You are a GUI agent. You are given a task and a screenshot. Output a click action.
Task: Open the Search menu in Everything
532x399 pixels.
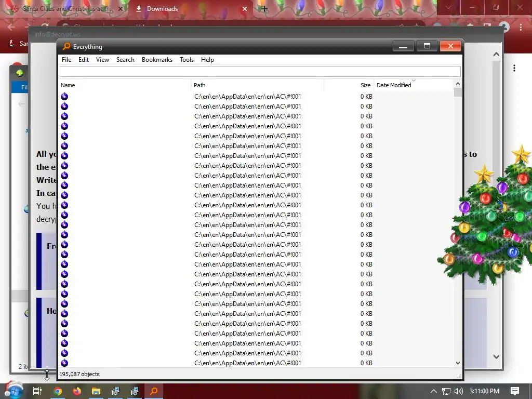[125, 60]
